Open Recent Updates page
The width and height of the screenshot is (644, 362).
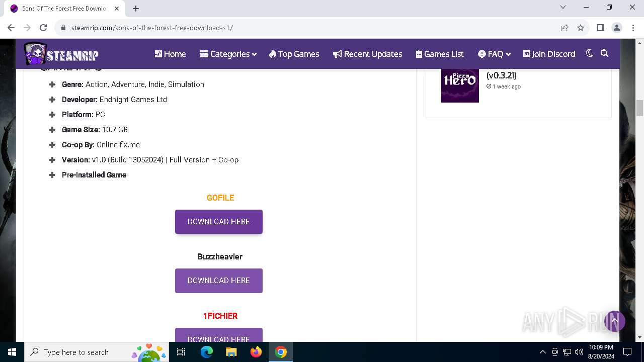(x=367, y=54)
